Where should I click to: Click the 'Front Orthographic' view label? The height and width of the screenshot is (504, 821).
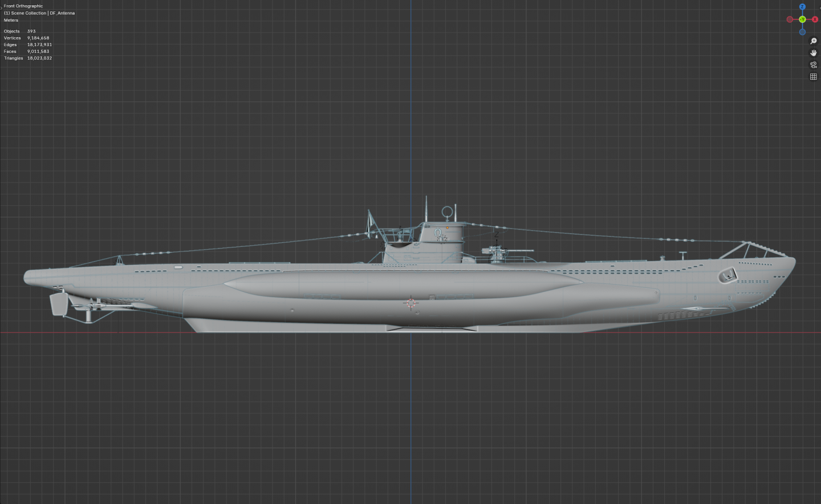23,6
